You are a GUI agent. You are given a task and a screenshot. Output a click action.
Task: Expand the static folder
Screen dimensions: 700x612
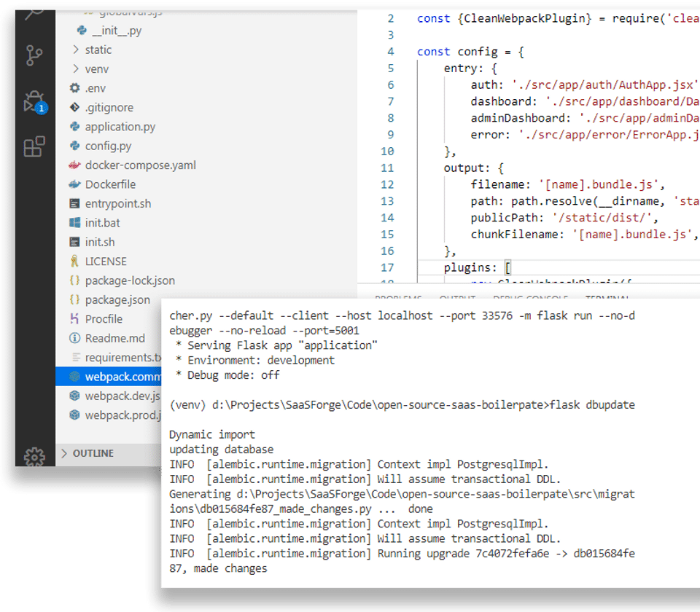[x=75, y=50]
